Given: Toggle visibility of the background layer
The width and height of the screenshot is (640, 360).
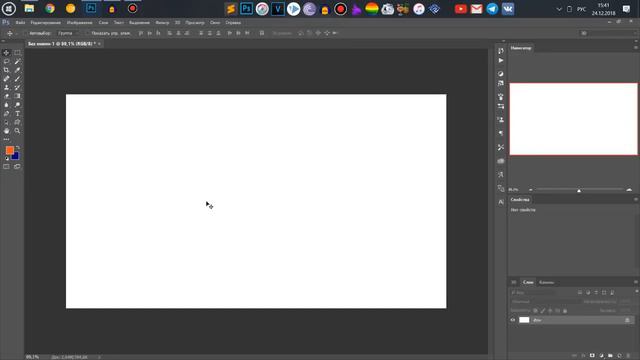Looking at the screenshot, I should [x=513, y=320].
